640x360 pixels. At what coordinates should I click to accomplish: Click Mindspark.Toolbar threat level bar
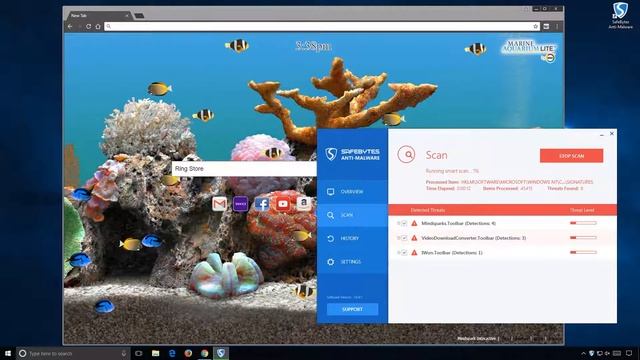tap(583, 223)
